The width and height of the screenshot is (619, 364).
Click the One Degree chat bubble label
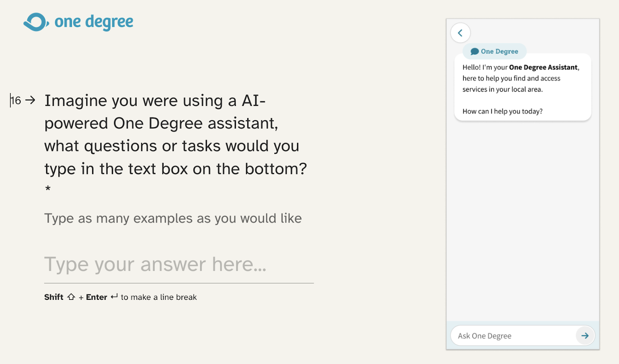(494, 51)
